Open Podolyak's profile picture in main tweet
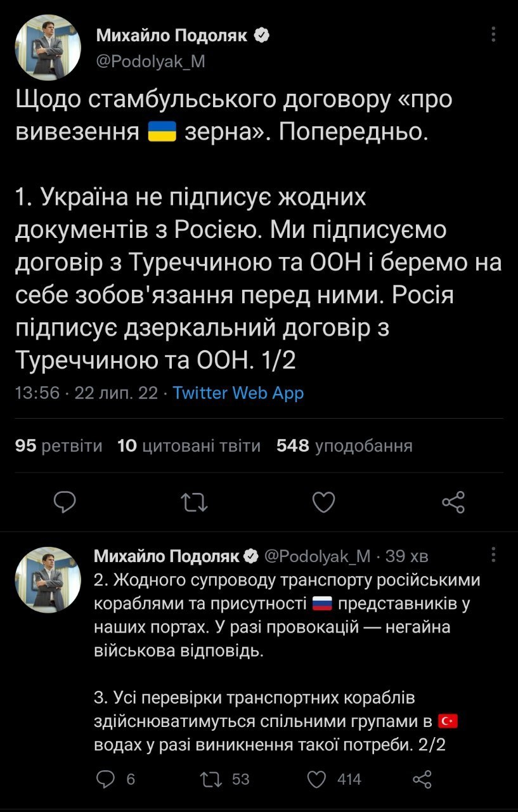 [48, 48]
